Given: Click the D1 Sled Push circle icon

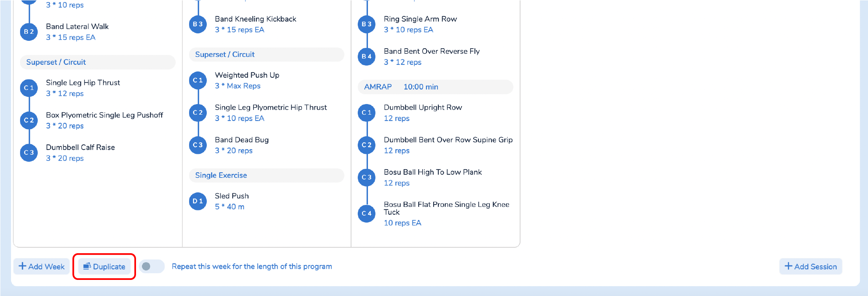Looking at the screenshot, I should (198, 201).
